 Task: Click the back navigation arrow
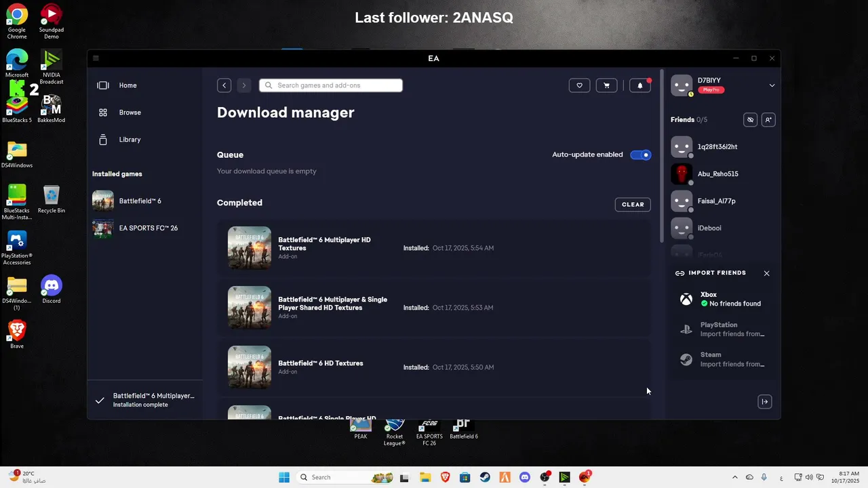224,85
